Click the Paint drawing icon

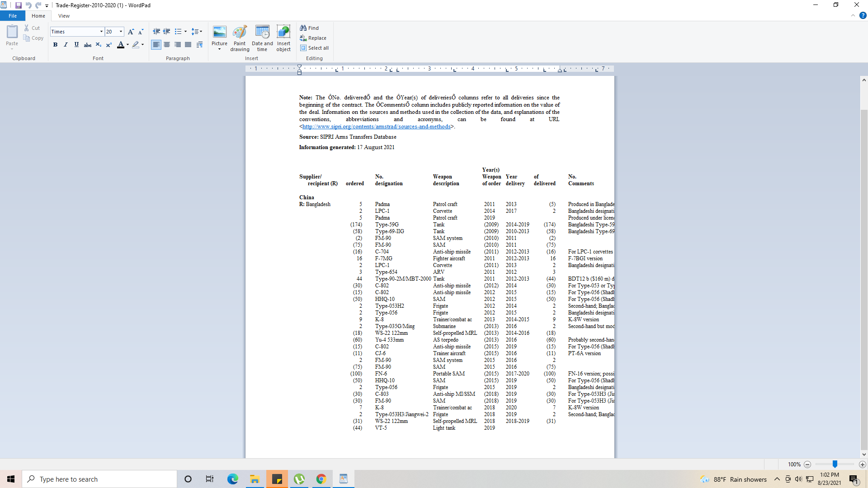pyautogui.click(x=240, y=38)
